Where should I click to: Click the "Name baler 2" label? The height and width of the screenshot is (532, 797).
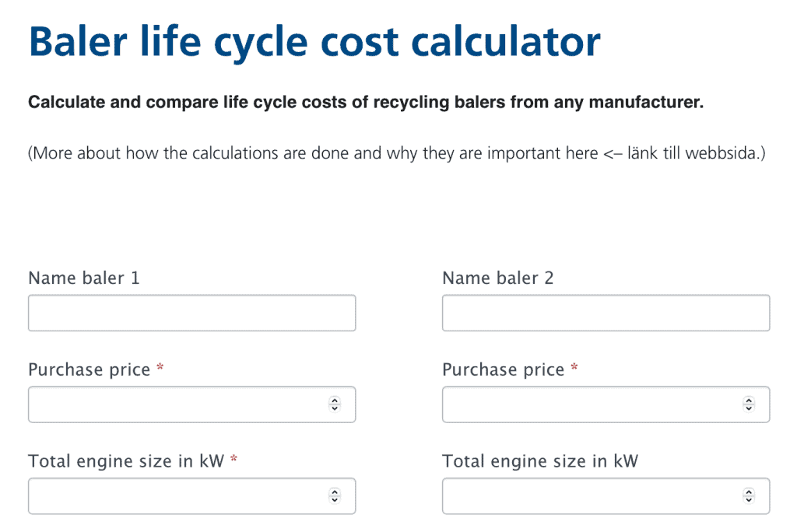(497, 278)
